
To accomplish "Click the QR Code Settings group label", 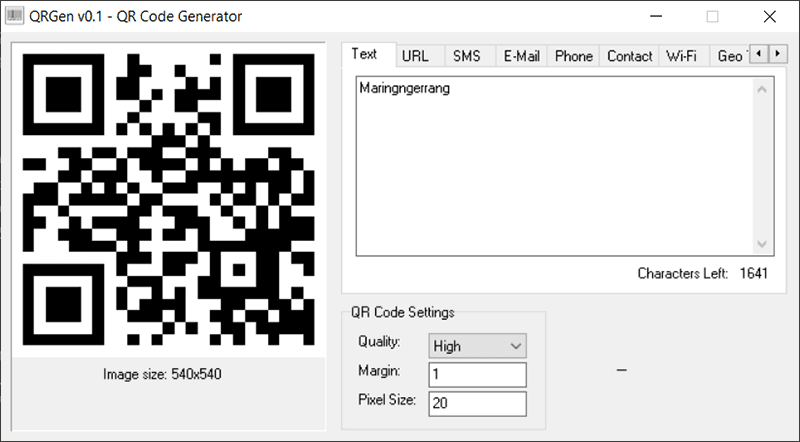I will click(x=403, y=312).
